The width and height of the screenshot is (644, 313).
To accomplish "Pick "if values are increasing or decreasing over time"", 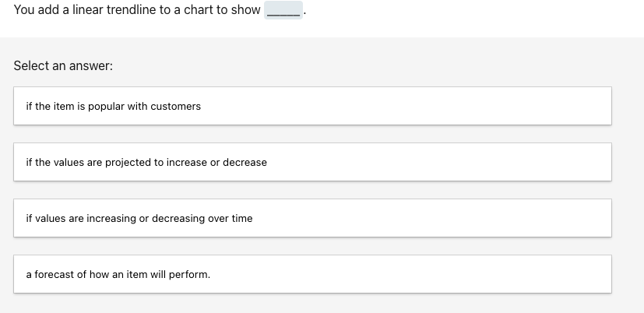I will [311, 218].
